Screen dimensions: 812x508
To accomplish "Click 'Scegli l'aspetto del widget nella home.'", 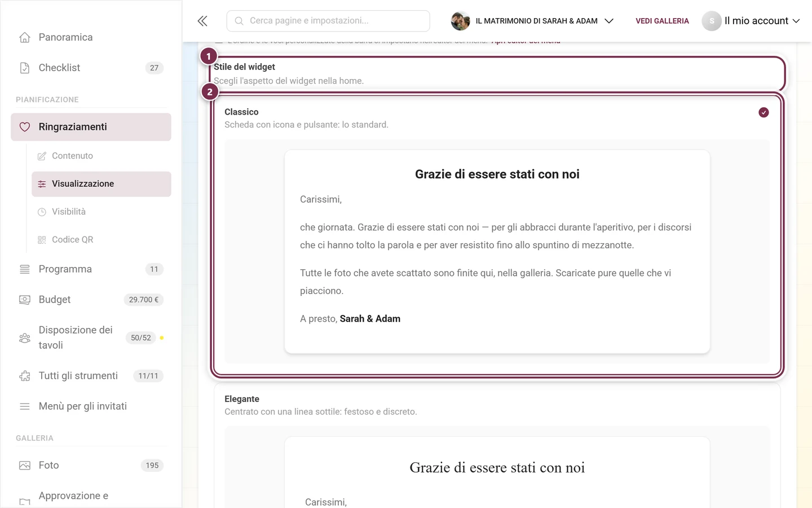I will pos(289,81).
